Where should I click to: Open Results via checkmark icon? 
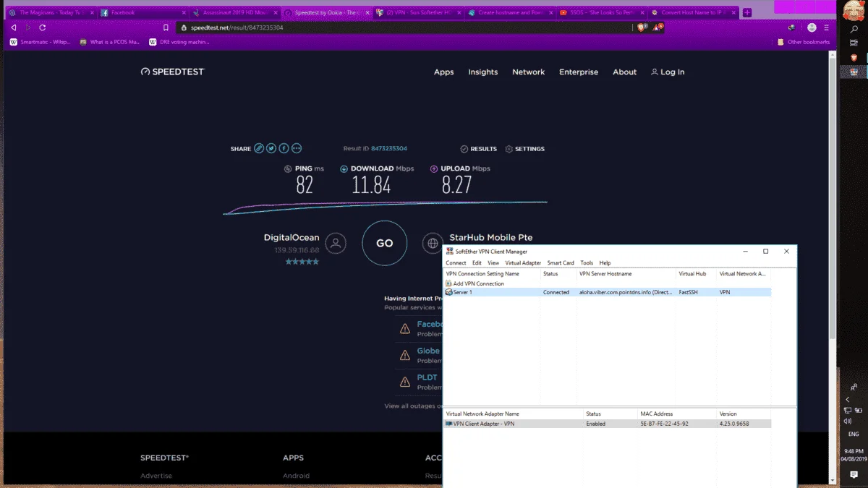[x=464, y=149]
